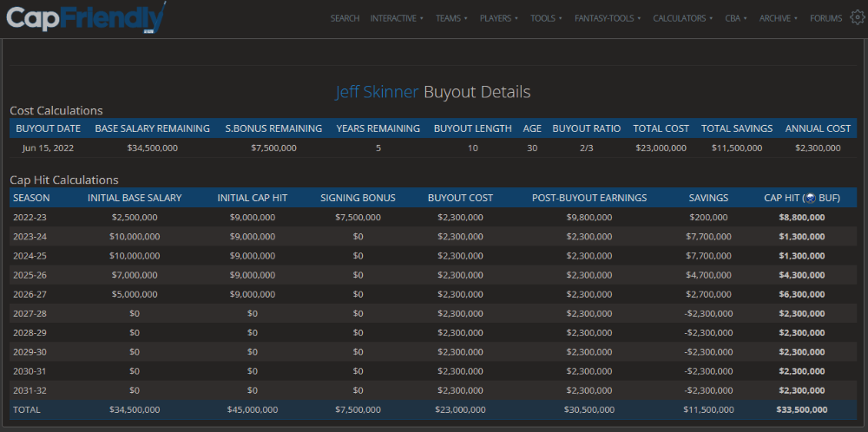Select the 2031-32 season row label
868x432 pixels.
30,390
